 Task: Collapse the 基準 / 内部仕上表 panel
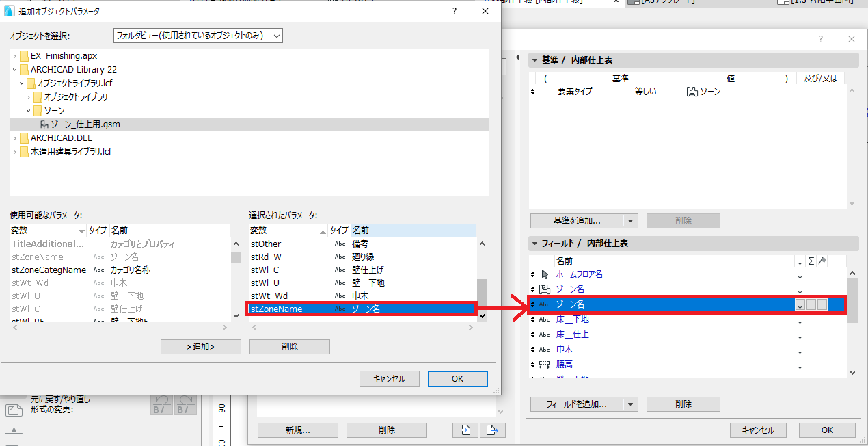click(x=534, y=60)
